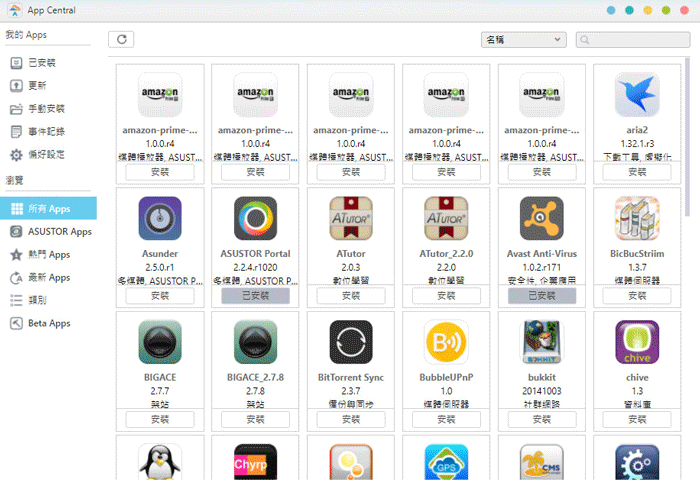
Task: Expand the 名稱 sort dropdown
Action: 524,39
